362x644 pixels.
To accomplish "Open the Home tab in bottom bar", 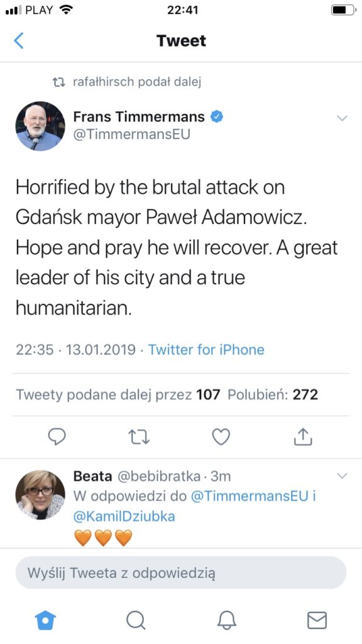I will (45, 619).
